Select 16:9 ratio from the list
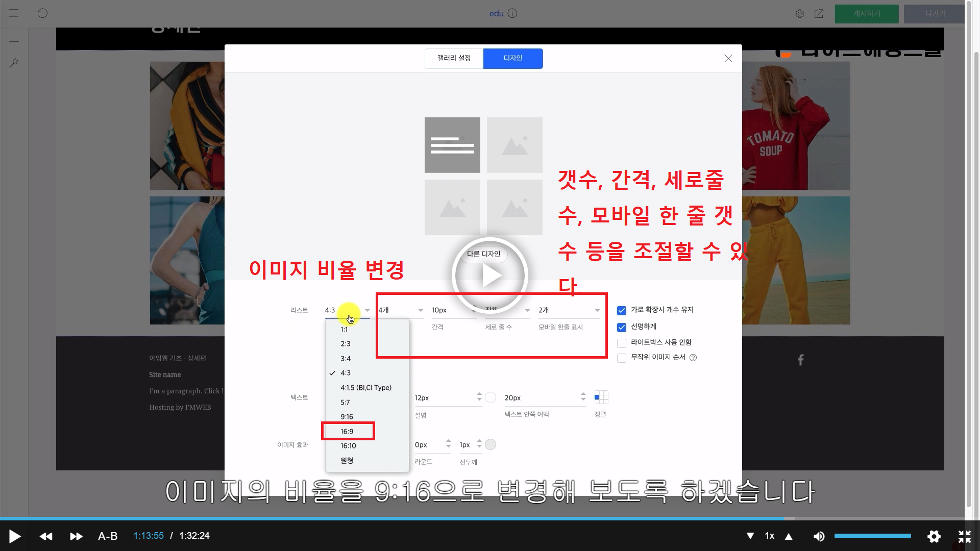980x551 pixels. coord(347,432)
